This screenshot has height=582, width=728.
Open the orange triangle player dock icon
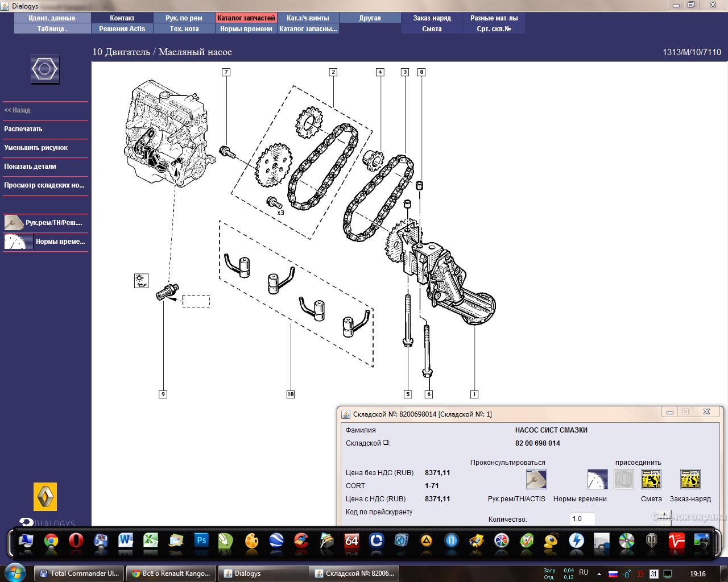click(x=426, y=541)
